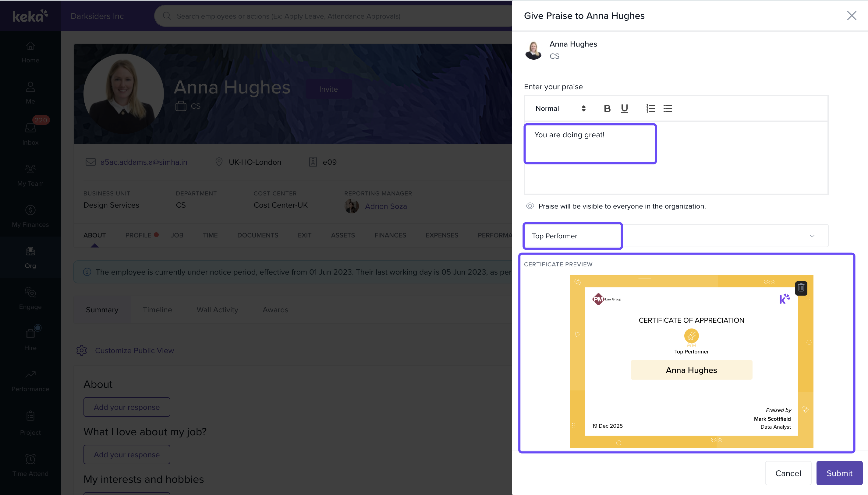868x495 pixels.
Task: Toggle bold formatting in praise editor
Action: click(607, 108)
